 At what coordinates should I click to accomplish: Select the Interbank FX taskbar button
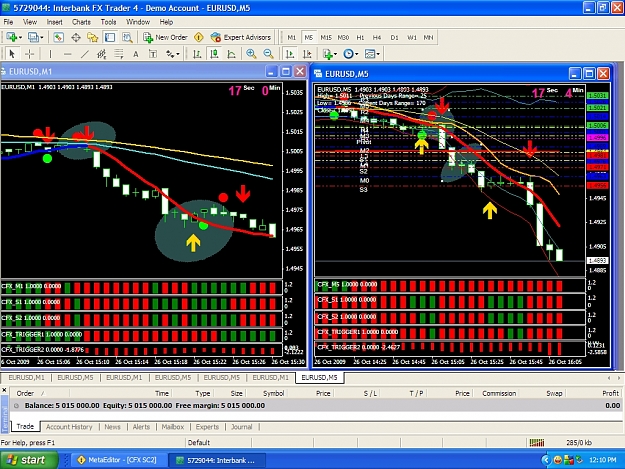pyautogui.click(x=218, y=460)
